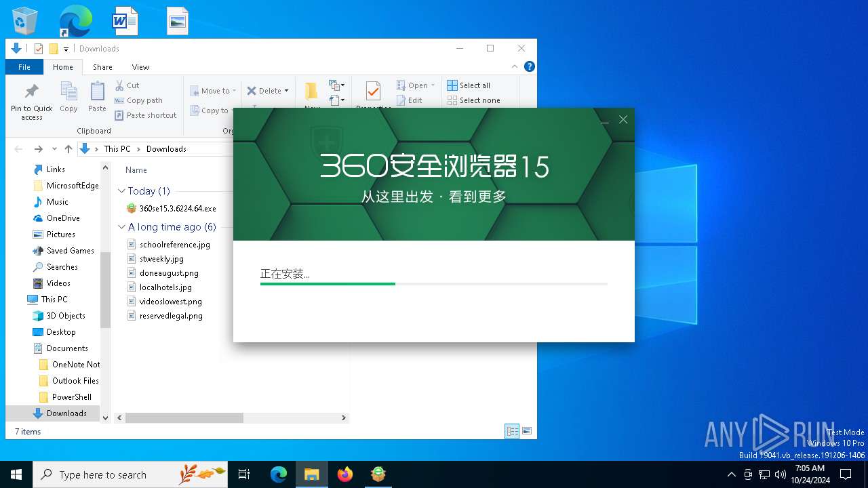The width and height of the screenshot is (868, 488).
Task: Open the image file desktop icon
Action: tap(178, 21)
